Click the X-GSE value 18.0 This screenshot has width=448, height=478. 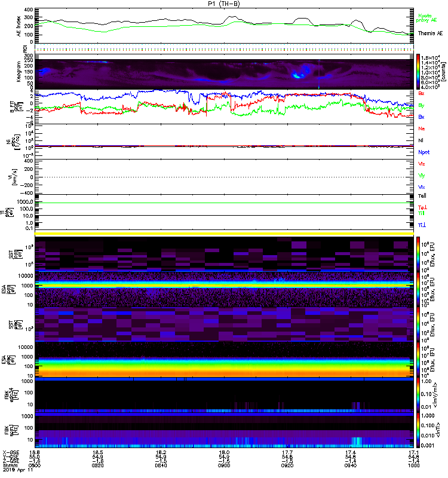[224, 452]
